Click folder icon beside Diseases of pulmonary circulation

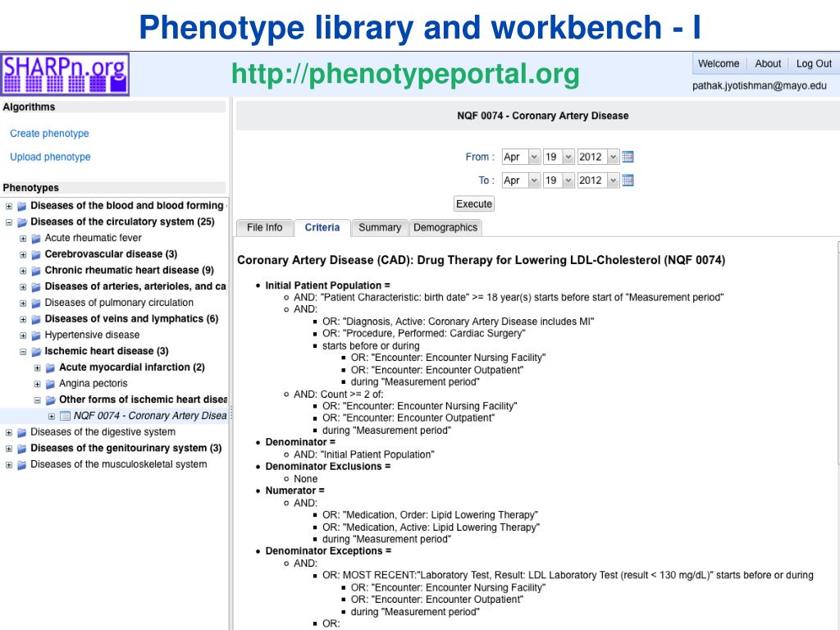click(36, 304)
